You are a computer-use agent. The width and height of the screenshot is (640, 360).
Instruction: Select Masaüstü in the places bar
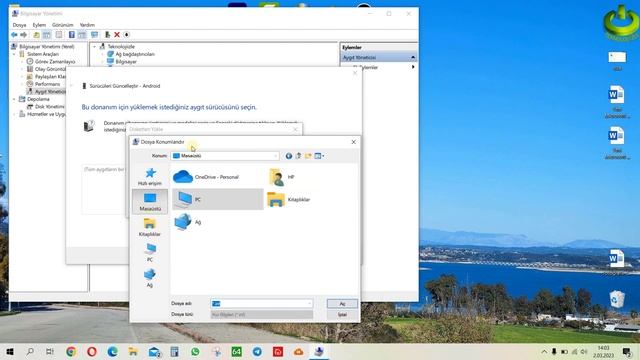[150, 202]
